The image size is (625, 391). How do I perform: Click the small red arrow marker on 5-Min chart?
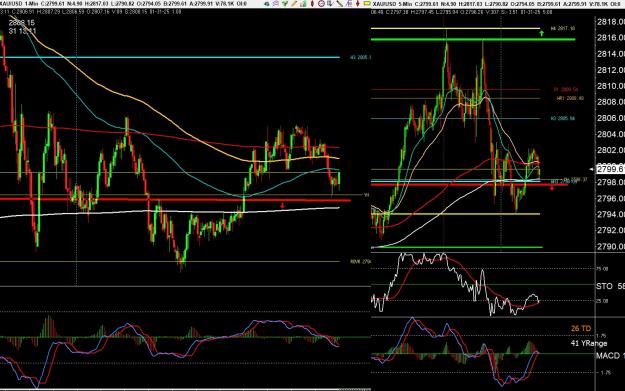point(552,188)
